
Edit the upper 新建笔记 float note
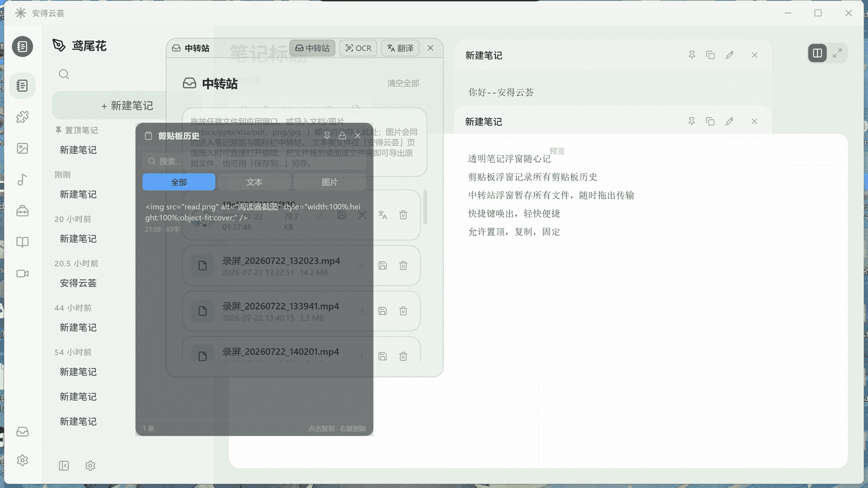click(x=729, y=55)
